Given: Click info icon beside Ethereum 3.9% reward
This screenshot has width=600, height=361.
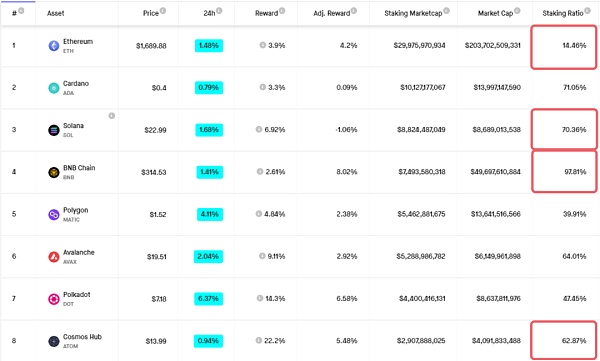Looking at the screenshot, I should pos(262,45).
